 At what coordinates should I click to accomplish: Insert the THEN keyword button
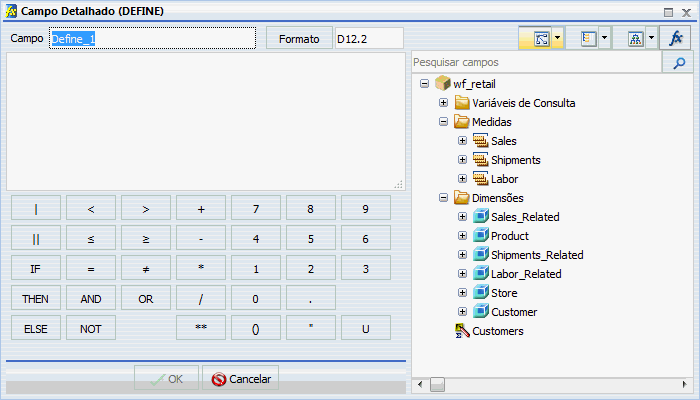(36, 299)
